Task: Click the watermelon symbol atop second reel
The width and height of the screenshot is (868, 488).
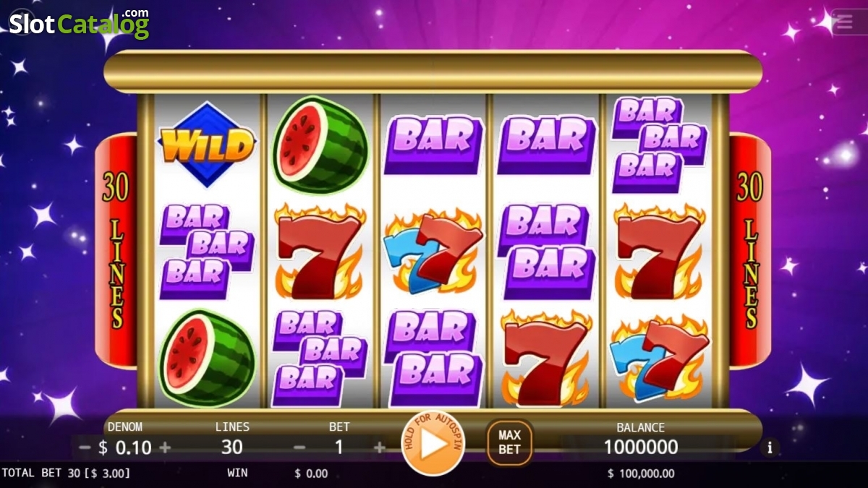Action: 320,145
